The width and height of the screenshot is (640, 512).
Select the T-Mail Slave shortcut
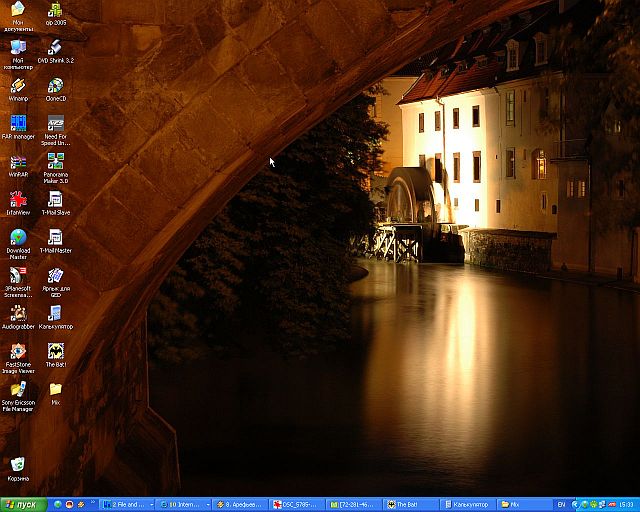click(x=56, y=203)
